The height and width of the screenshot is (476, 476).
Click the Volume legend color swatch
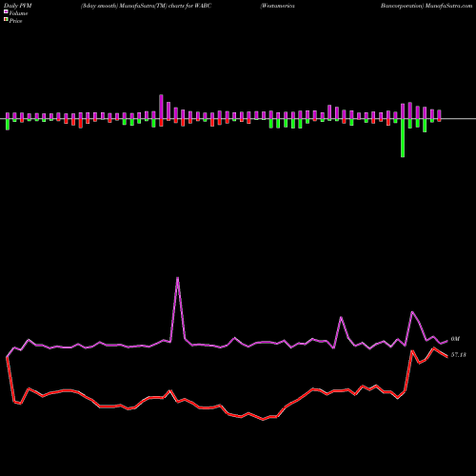pos(6,11)
